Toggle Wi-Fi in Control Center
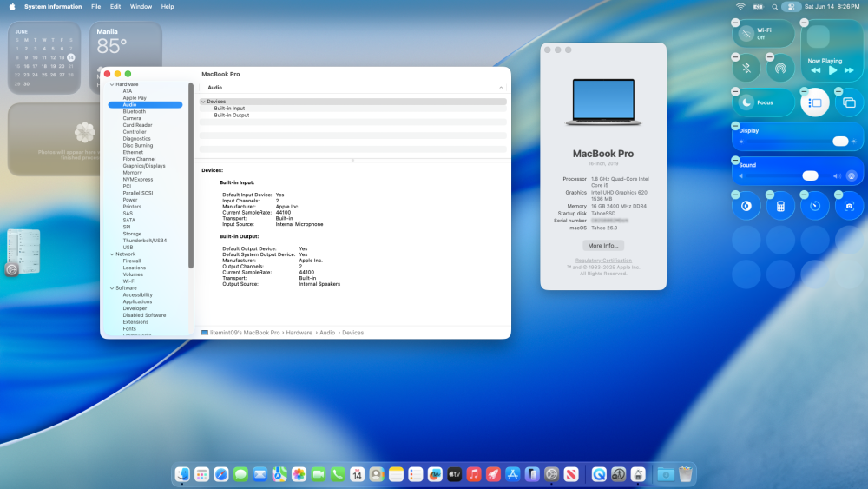 [746, 34]
